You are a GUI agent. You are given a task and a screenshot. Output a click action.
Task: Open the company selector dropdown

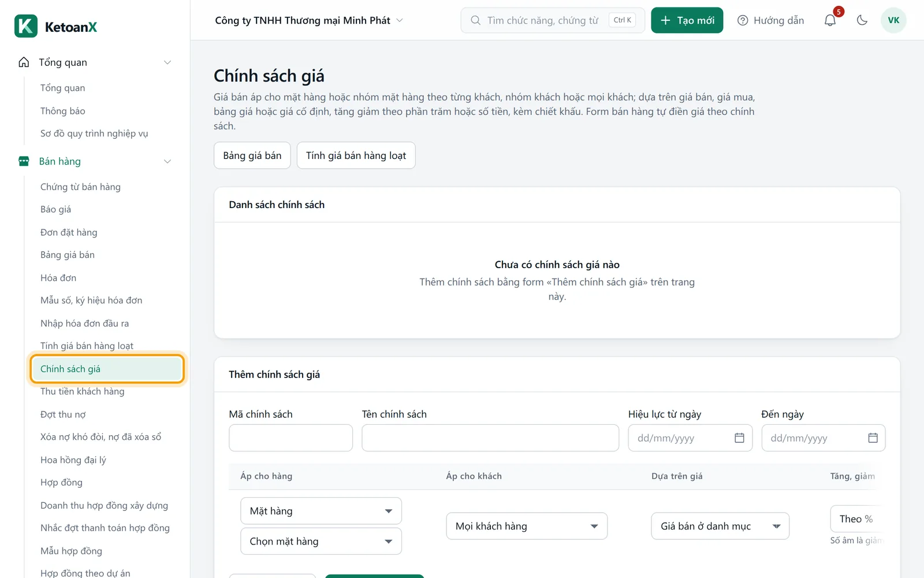point(309,20)
